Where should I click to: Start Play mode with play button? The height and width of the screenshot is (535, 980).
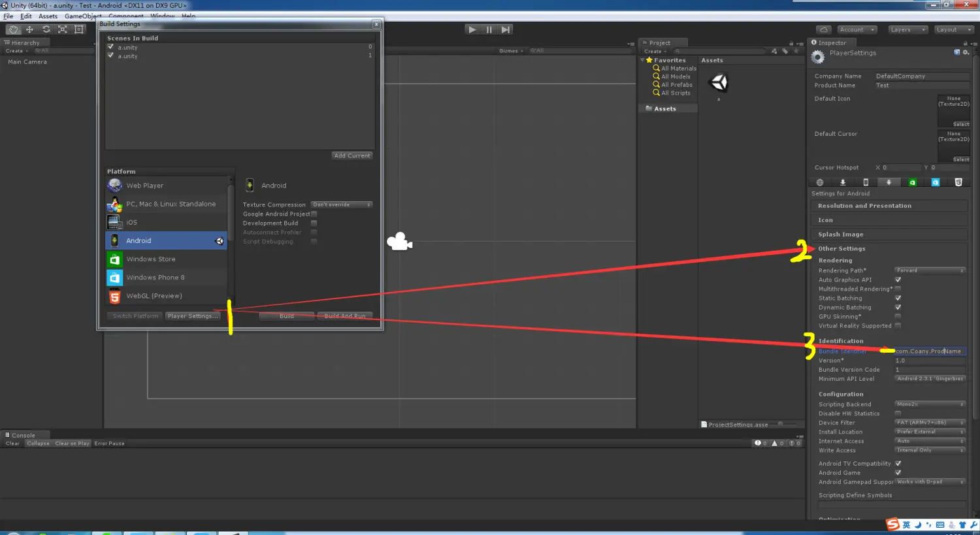click(472, 29)
